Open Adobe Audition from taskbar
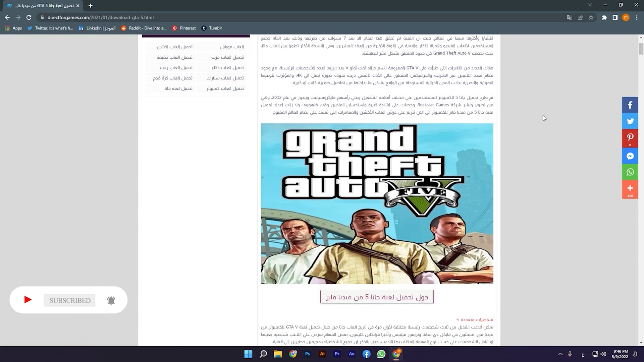The image size is (644, 362). (352, 354)
